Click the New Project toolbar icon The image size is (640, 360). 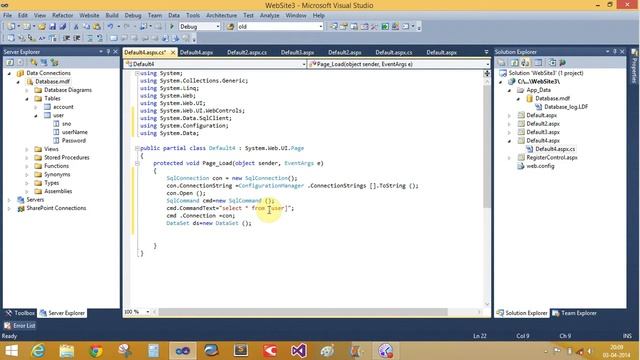point(11,27)
